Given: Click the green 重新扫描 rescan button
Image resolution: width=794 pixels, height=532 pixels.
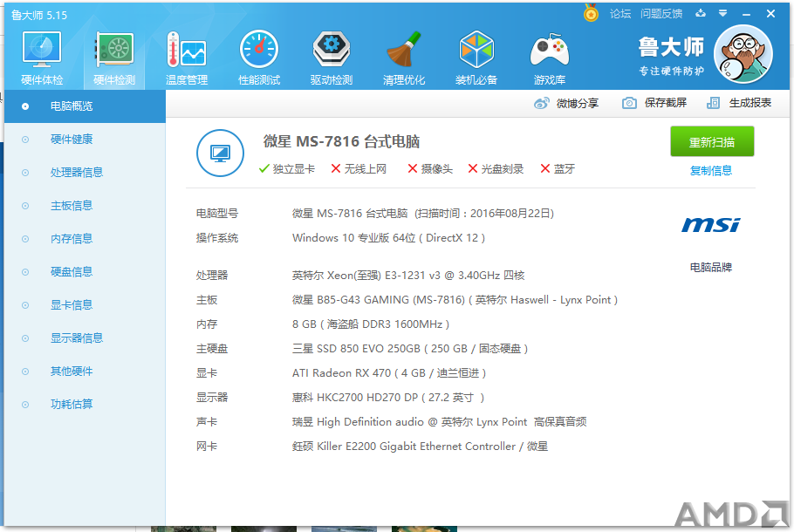Looking at the screenshot, I should pyautogui.click(x=712, y=142).
